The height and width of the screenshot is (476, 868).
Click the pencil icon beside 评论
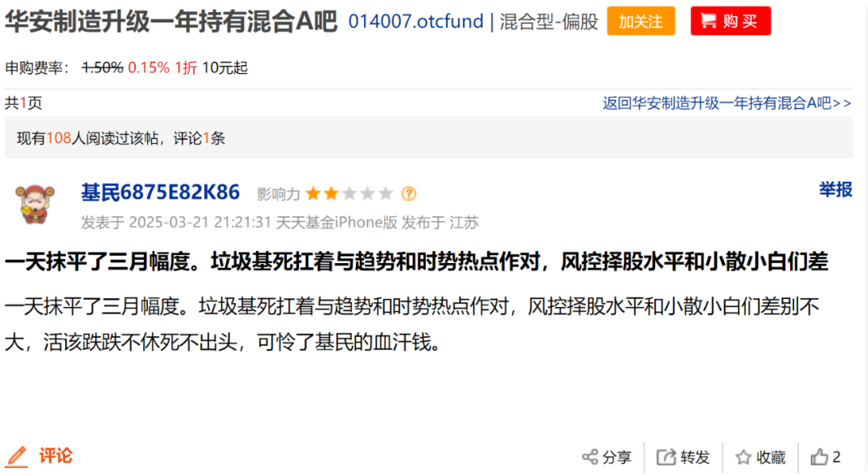(x=17, y=457)
